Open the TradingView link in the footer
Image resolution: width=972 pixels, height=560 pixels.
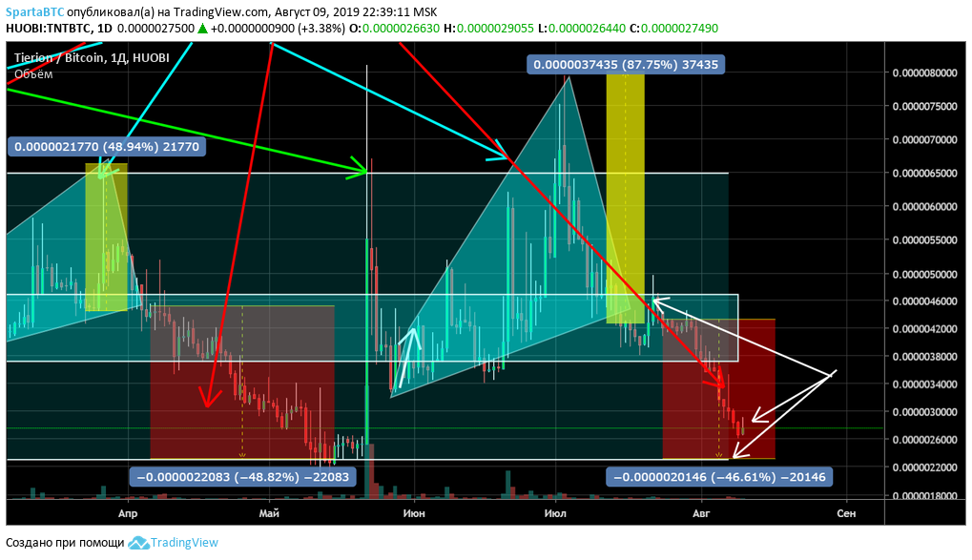click(x=184, y=543)
